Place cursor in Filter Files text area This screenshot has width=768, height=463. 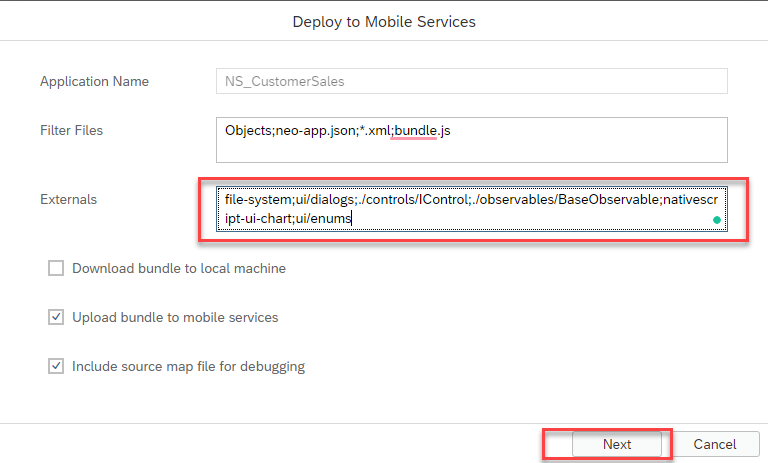(472, 140)
